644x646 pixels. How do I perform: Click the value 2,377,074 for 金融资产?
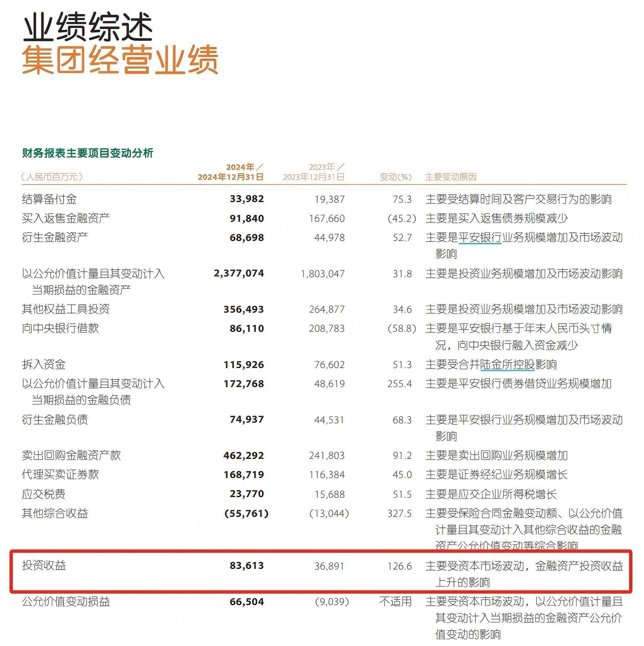[x=238, y=273]
